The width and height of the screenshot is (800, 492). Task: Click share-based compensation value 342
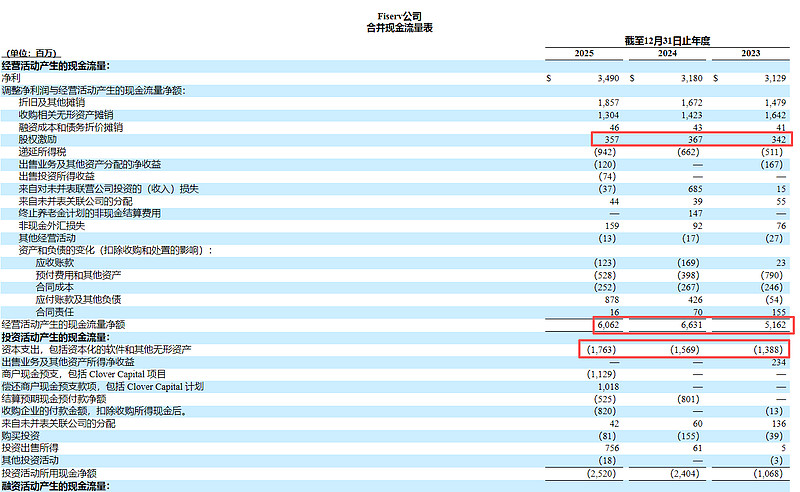coord(779,139)
